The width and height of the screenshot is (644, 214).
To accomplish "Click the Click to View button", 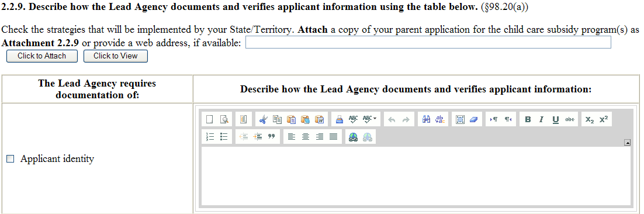I will click(115, 56).
